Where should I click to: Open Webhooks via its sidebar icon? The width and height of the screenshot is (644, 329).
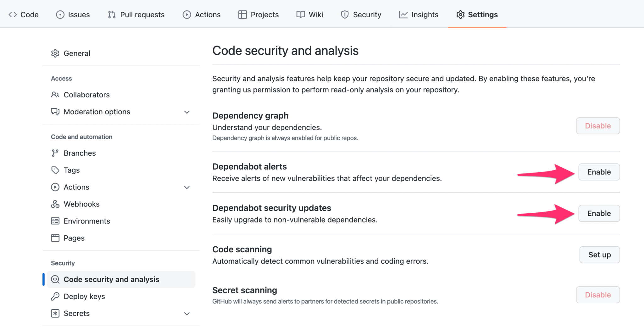[55, 204]
